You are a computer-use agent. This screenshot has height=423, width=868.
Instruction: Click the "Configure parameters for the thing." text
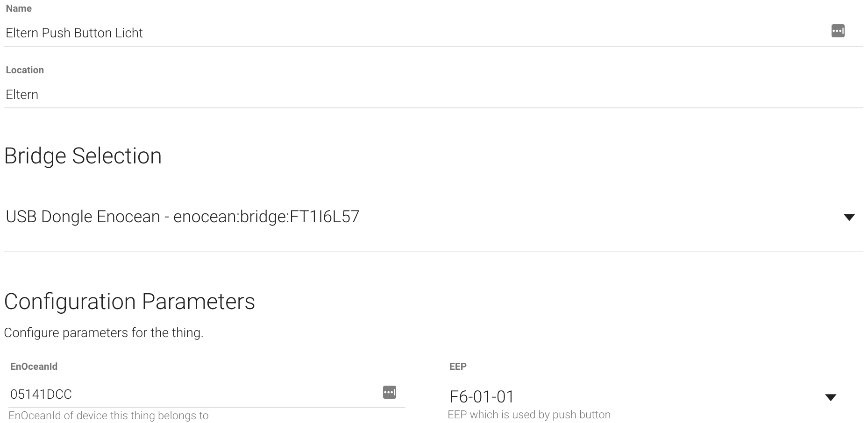[103, 333]
